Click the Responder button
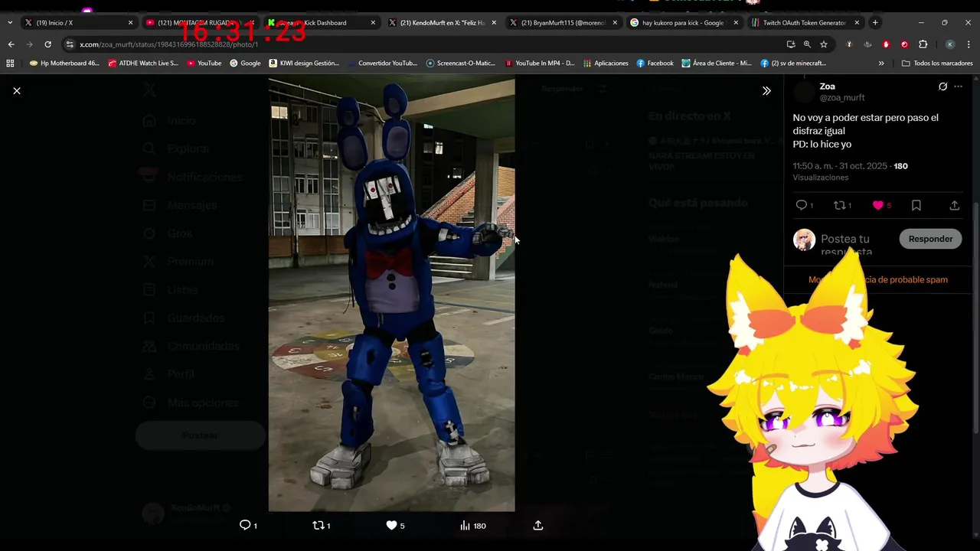 point(930,239)
